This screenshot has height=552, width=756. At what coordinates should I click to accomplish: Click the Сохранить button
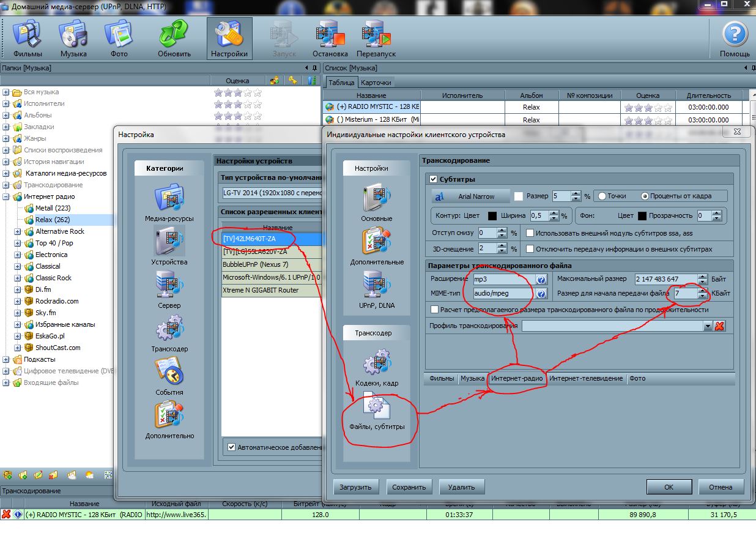point(409,487)
